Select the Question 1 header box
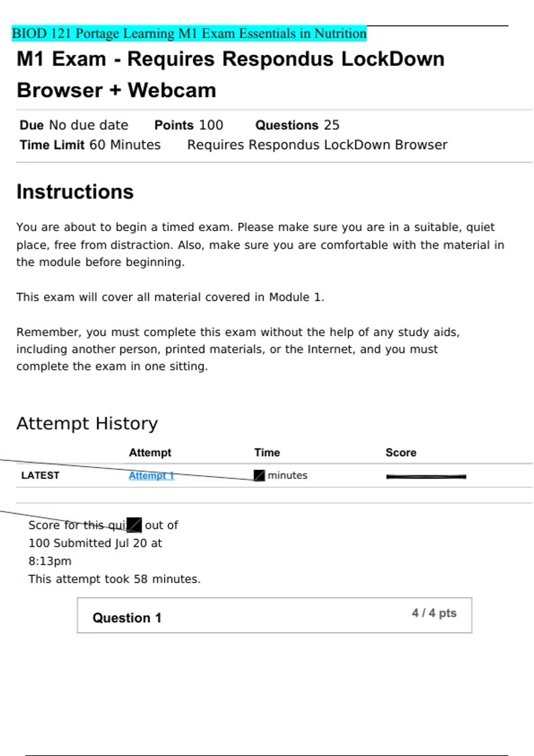The image size is (534, 756). tap(274, 615)
